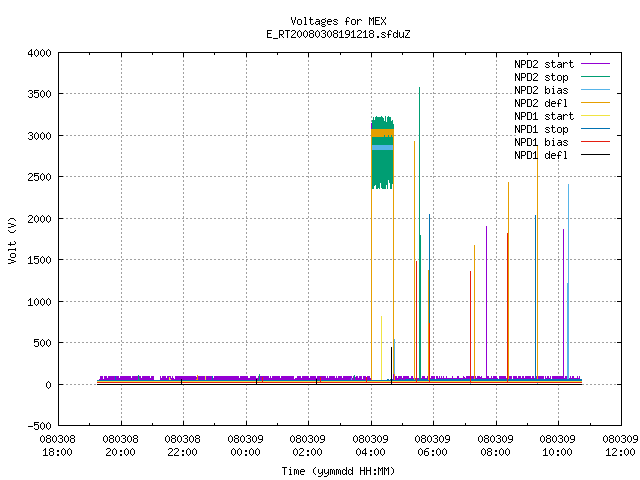This screenshot has height=480, width=640.
Task: Click the 080309 04:00 x-axis label
Action: (370, 445)
